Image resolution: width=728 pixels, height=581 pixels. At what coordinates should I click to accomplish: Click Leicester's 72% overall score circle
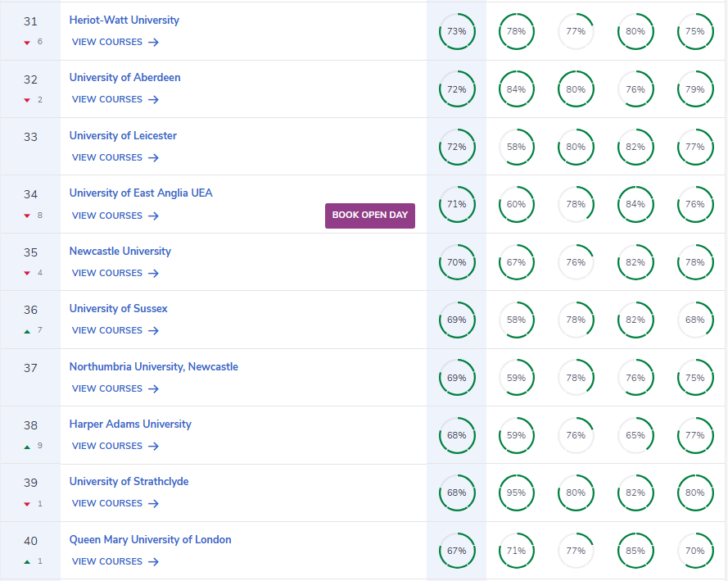(457, 147)
